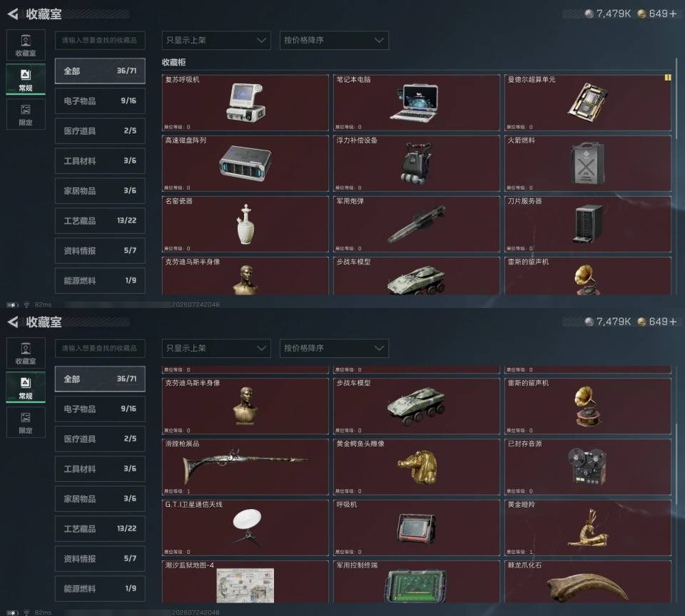The width and height of the screenshot is (685, 616).
Task: Expand the 按价格降序 sort dropdown in upper screenshot
Action: click(334, 40)
